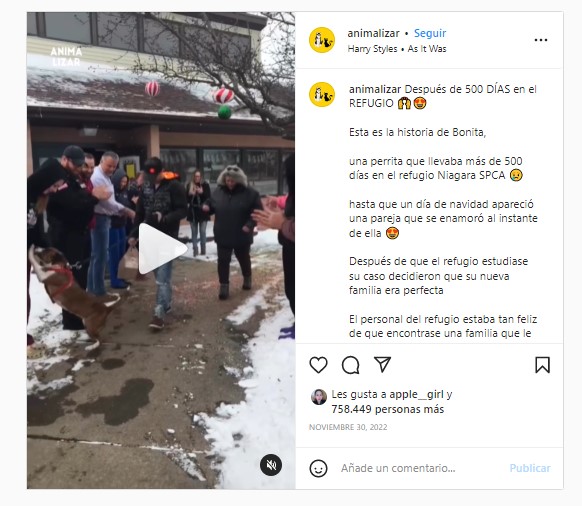The width and height of the screenshot is (582, 506).
Task: Unmute the video with the speaker icon
Action: [x=271, y=465]
